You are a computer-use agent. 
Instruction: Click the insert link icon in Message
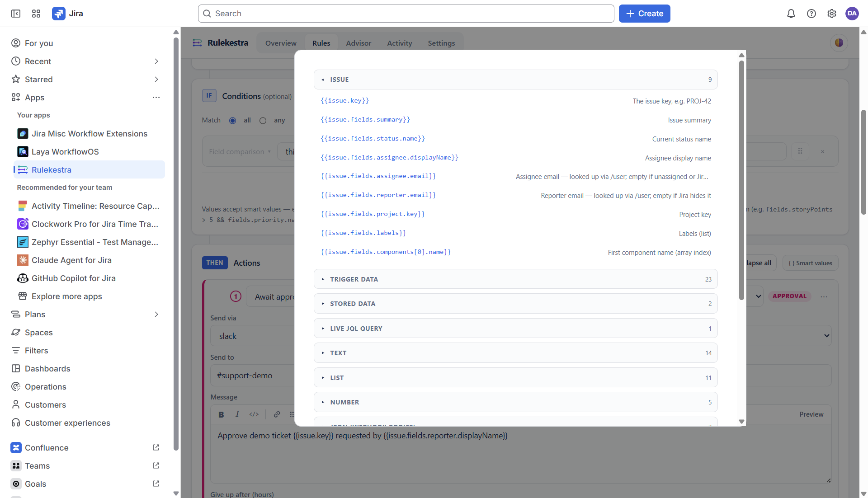277,414
